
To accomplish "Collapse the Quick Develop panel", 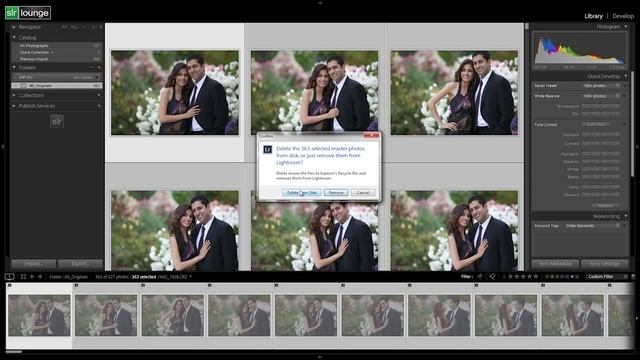I will [x=626, y=76].
